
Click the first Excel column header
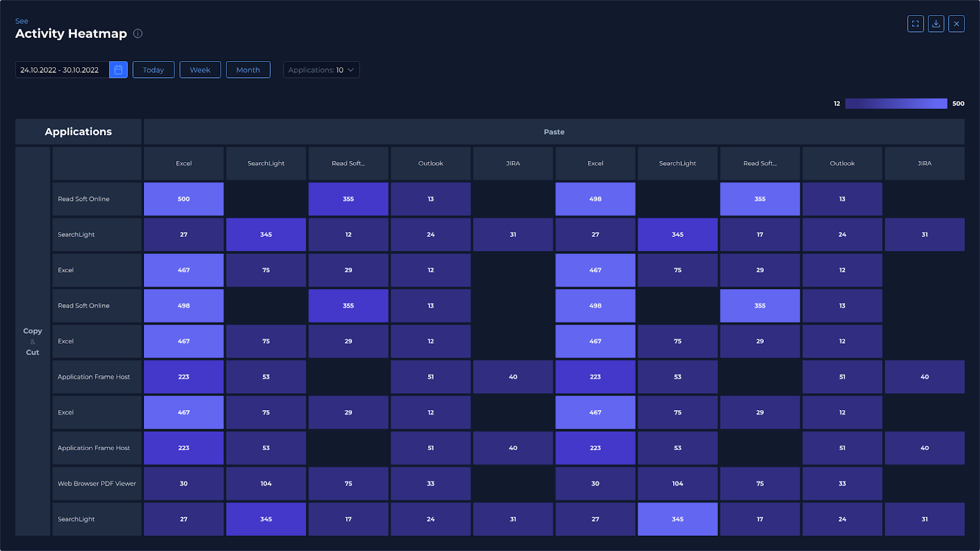184,163
